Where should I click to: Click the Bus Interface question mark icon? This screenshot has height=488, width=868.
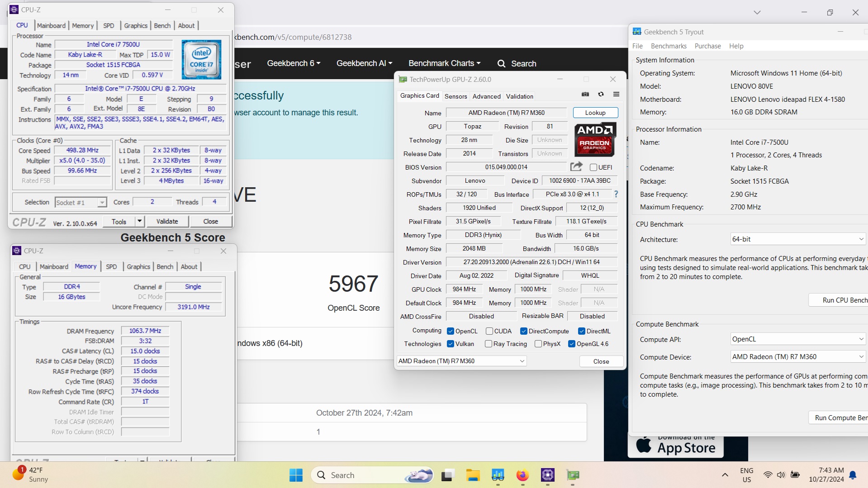pyautogui.click(x=616, y=194)
